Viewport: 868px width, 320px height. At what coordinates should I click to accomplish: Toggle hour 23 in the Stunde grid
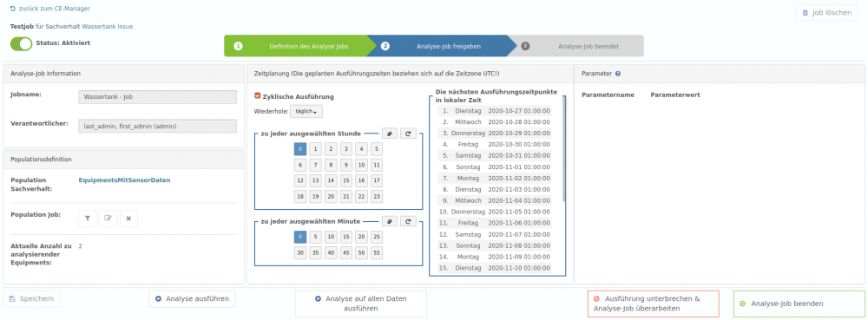pyautogui.click(x=377, y=197)
